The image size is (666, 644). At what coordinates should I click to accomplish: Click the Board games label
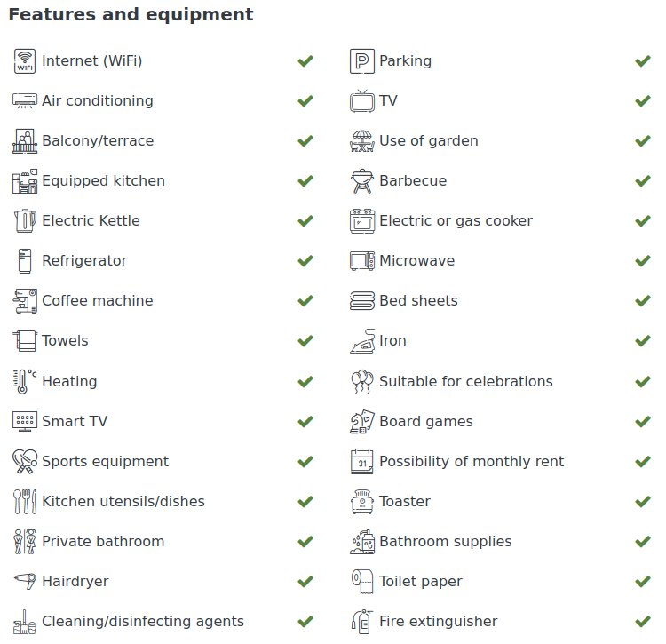426,422
